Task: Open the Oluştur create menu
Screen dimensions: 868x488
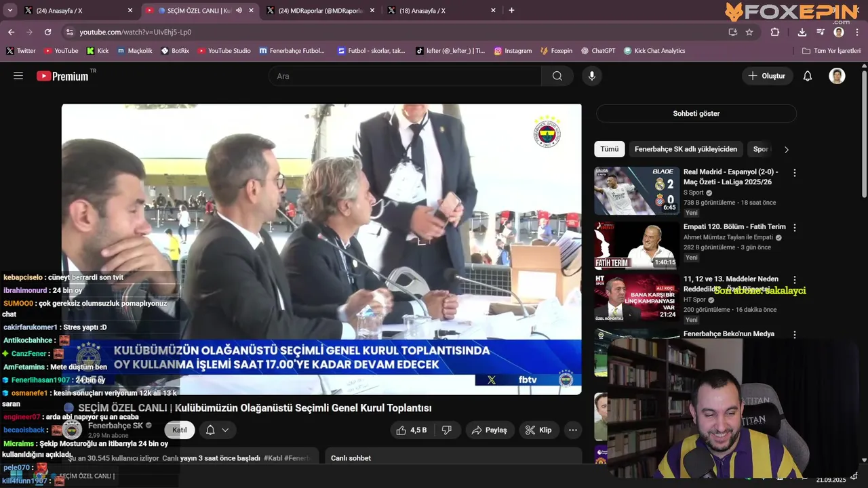Action: point(767,76)
